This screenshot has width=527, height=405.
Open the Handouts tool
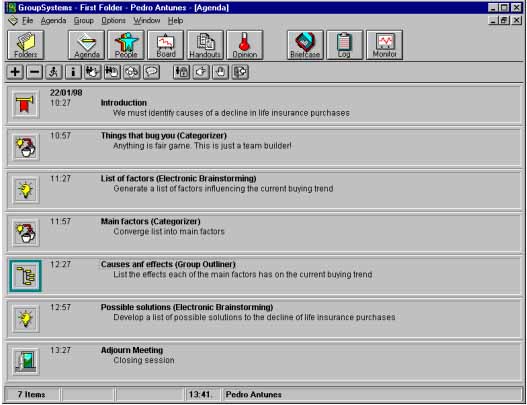(205, 45)
